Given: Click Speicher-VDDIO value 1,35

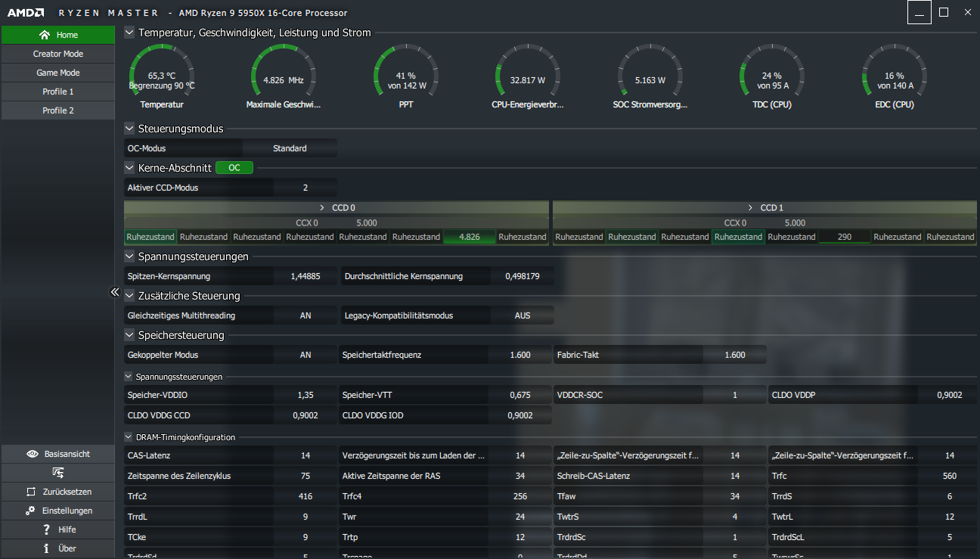Looking at the screenshot, I should point(305,395).
